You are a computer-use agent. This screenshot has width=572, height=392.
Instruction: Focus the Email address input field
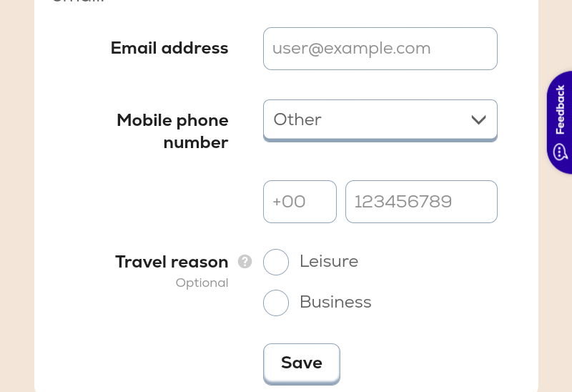380,49
